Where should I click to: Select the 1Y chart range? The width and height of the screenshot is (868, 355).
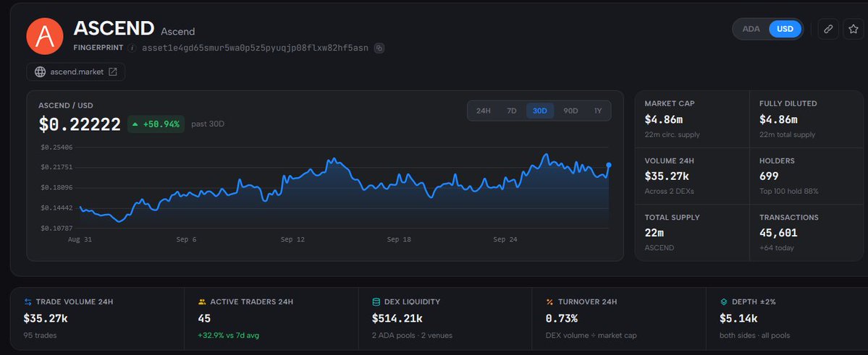coord(598,111)
